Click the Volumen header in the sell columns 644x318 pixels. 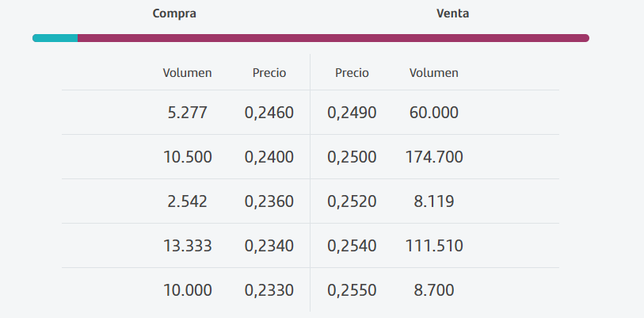[434, 73]
